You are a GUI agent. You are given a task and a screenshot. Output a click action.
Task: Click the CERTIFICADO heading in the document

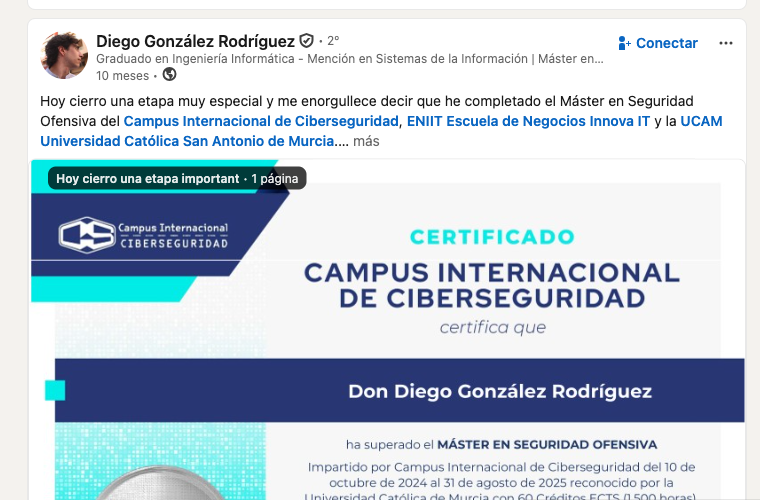click(492, 237)
